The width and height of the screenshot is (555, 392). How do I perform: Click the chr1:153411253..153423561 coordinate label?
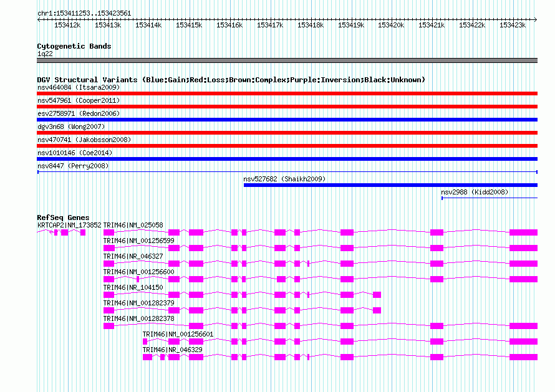[84, 13]
